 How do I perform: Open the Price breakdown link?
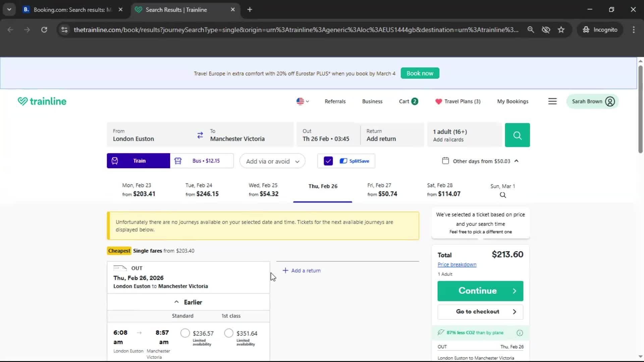click(457, 264)
